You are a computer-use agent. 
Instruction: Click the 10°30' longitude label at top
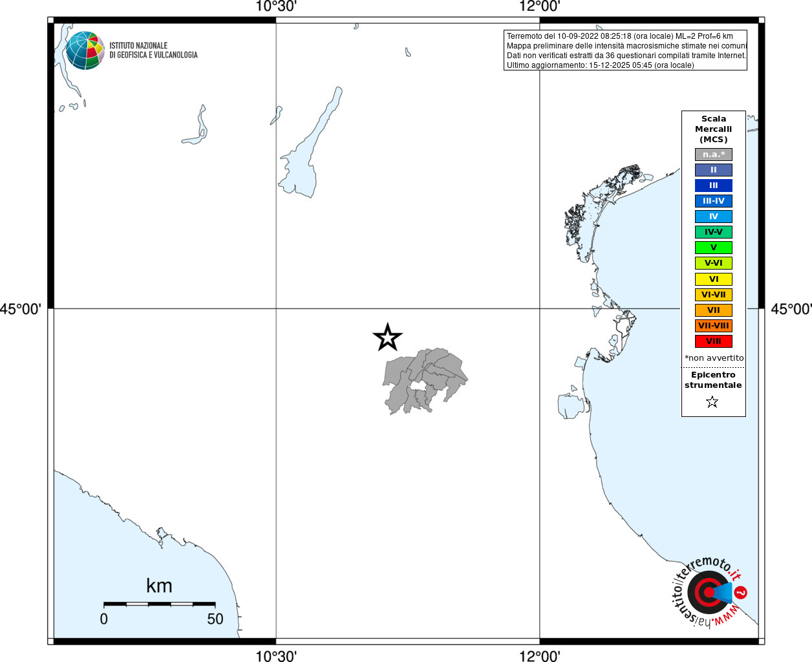[276, 6]
